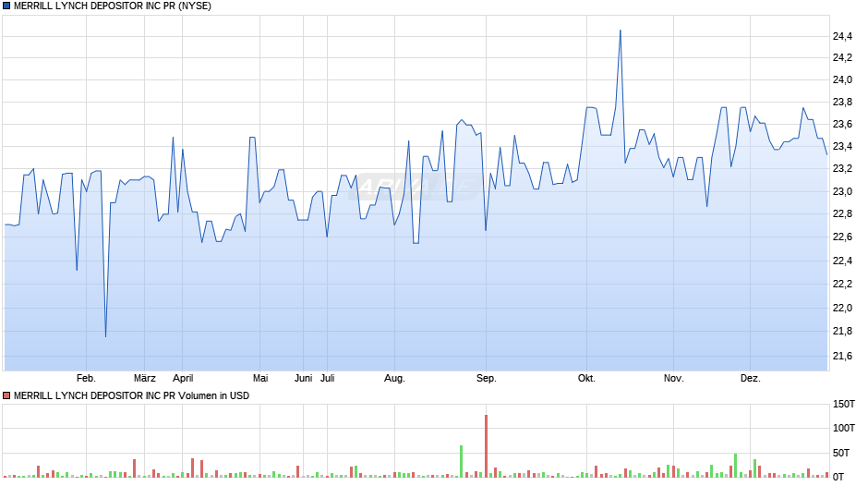The width and height of the screenshot is (868, 486).
Task: Click the 21,6 price axis label
Action: pos(842,357)
